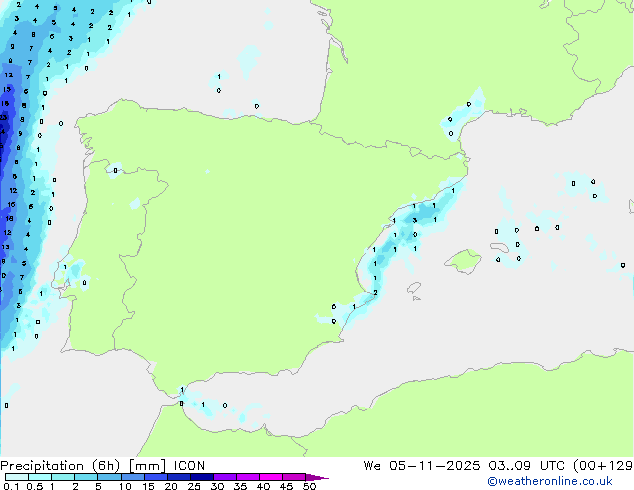Click the 35–40 mm legend color swatch

[x=248, y=477]
